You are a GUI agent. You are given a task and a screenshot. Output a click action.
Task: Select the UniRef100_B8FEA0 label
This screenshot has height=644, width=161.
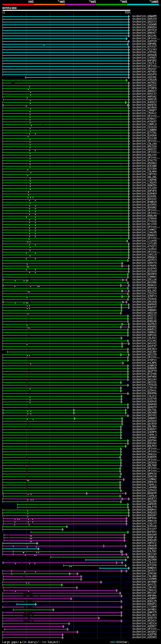[x=144, y=518]
